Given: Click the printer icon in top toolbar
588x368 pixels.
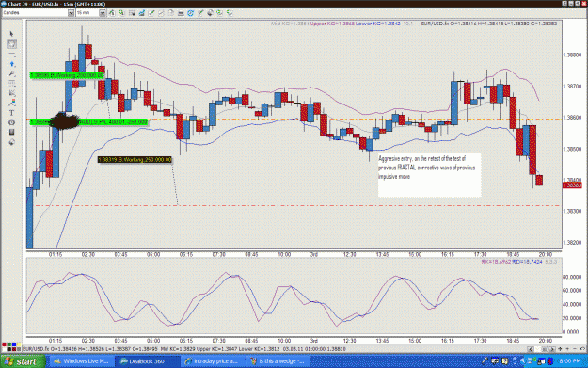Looking at the screenshot, I should [181, 13].
